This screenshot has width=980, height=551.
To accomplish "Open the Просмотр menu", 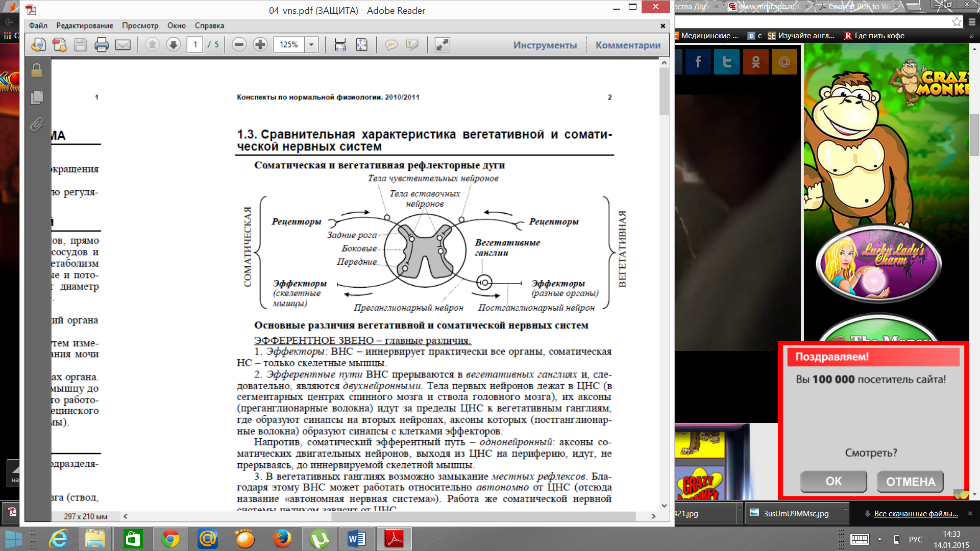I will pos(140,26).
